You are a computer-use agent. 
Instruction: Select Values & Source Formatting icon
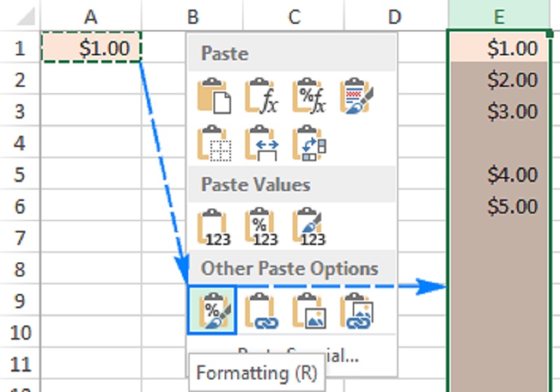tap(309, 227)
